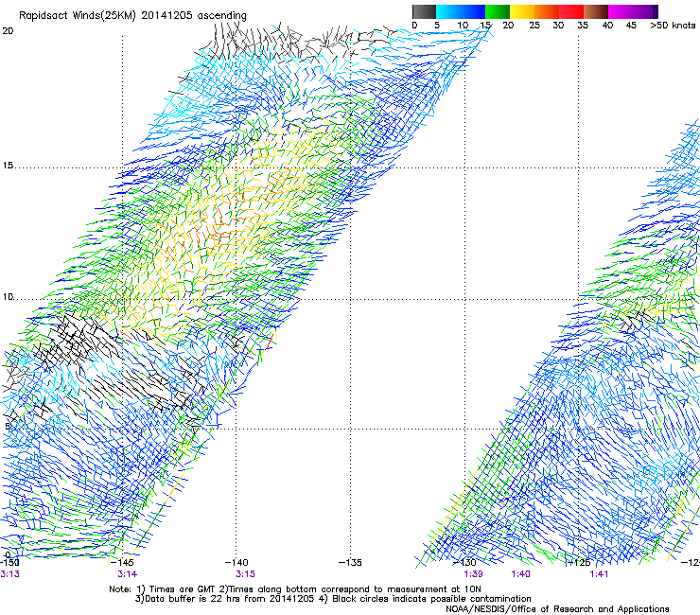Select the magenta 40–45 knots legend segment
The height and width of the screenshot is (615, 700).
click(x=621, y=11)
